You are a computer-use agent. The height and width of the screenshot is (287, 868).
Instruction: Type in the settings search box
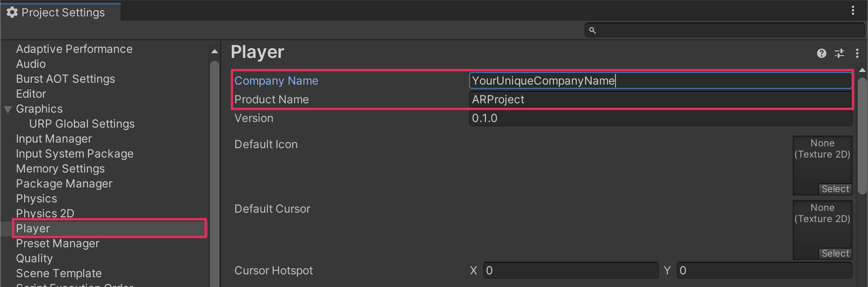tap(730, 30)
